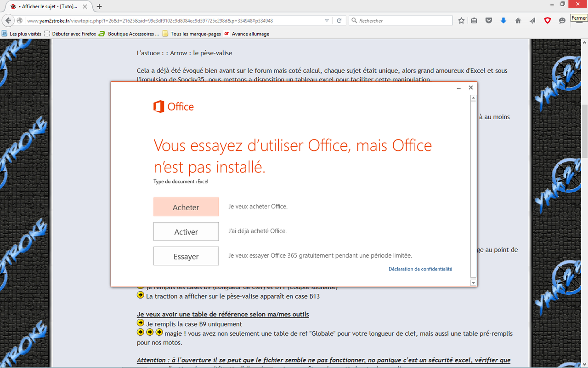
Task: Click the Activer button
Action: point(186,232)
